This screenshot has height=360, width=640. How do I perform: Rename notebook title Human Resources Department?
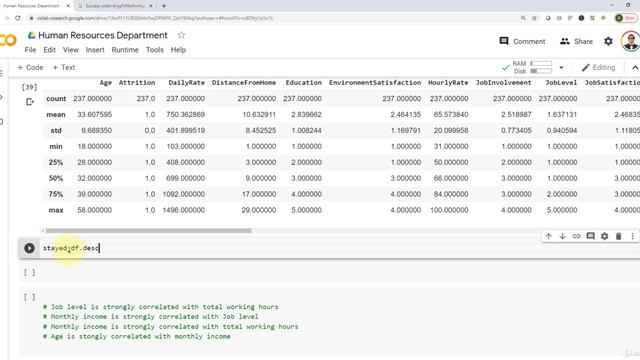pyautogui.click(x=103, y=36)
